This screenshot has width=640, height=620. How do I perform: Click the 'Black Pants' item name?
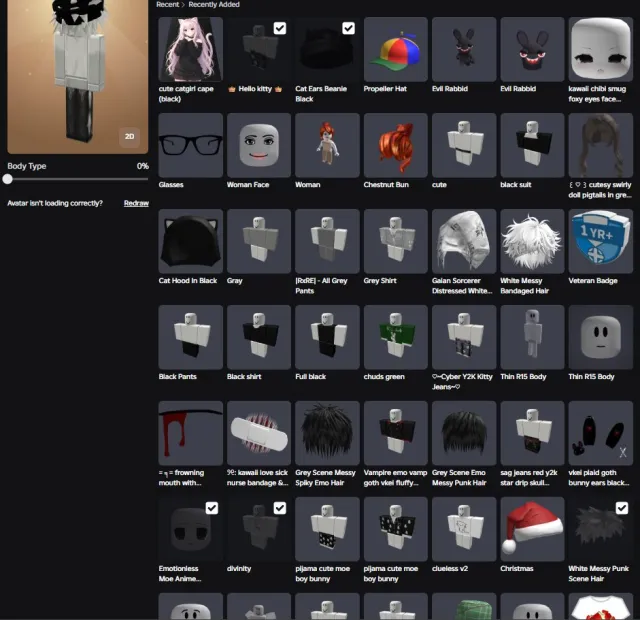[x=178, y=377]
